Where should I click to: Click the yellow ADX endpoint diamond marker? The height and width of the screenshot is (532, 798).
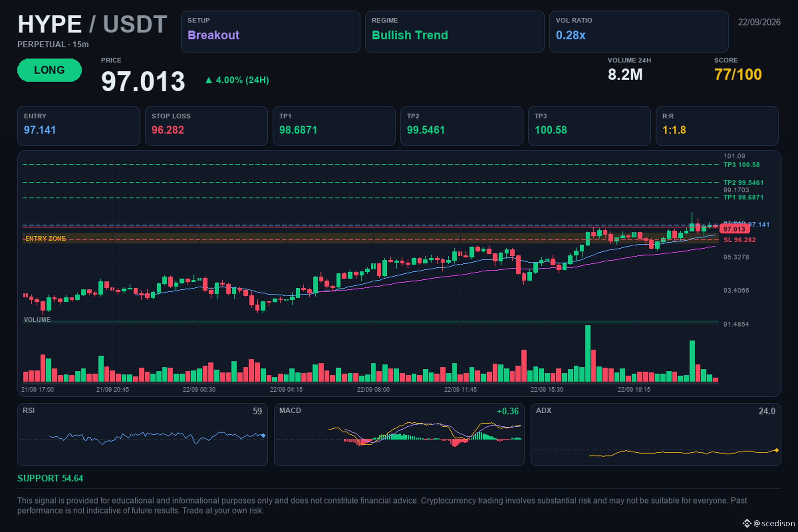click(x=777, y=450)
